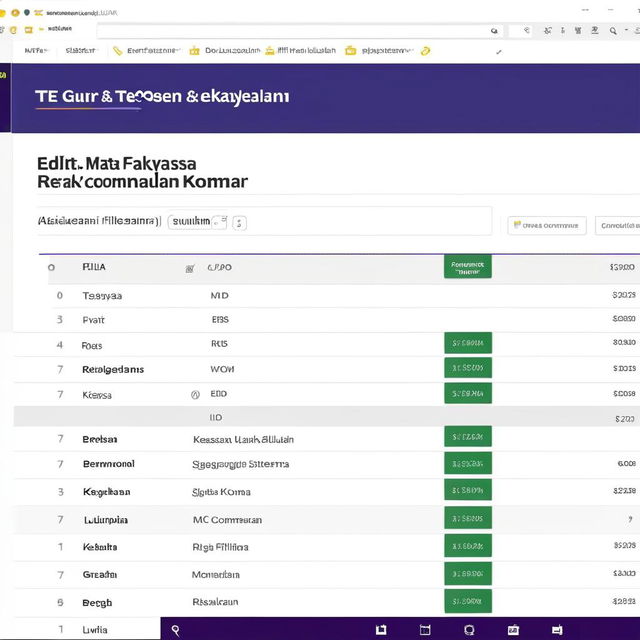Open the NfFa bookmark menu
Viewport: 640px width, 640px height.
pos(36,51)
